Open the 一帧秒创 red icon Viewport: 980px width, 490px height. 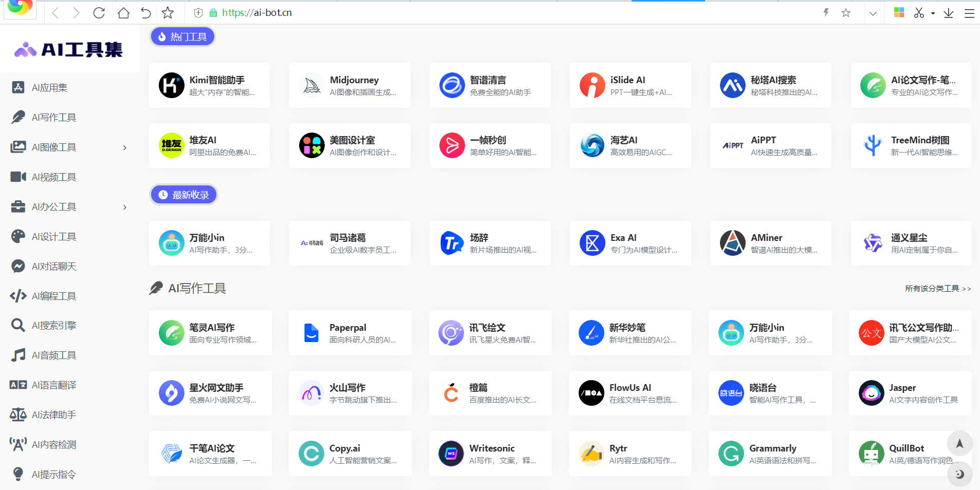452,145
